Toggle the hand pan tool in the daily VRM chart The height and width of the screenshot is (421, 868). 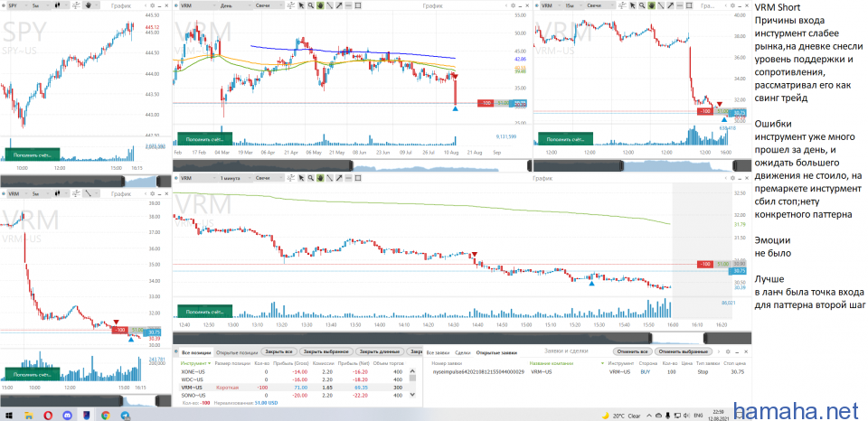(x=320, y=5)
